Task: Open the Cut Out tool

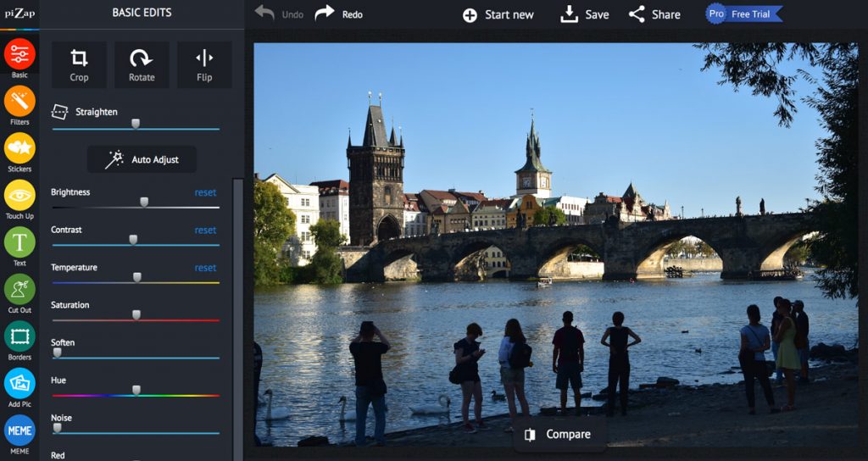Action: (19, 289)
